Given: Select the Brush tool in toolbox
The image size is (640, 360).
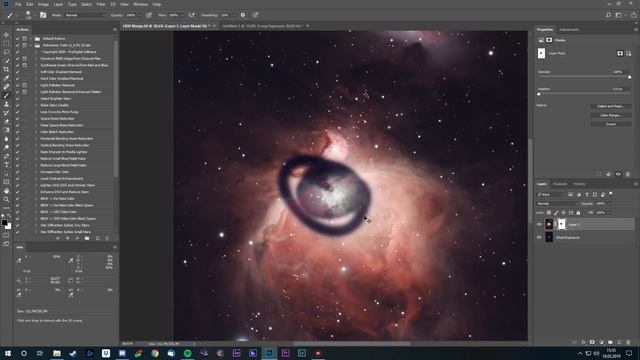Looking at the screenshot, I should click(x=6, y=96).
